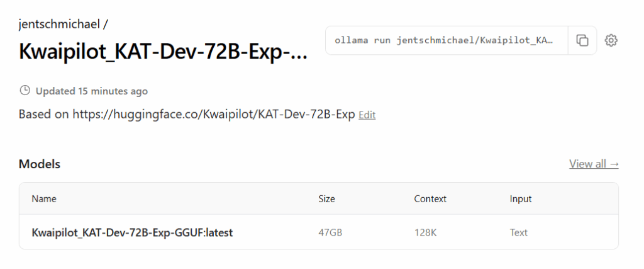Screen dimensions: 644x269
Task: Focus the ollama run command field
Action: pos(445,40)
